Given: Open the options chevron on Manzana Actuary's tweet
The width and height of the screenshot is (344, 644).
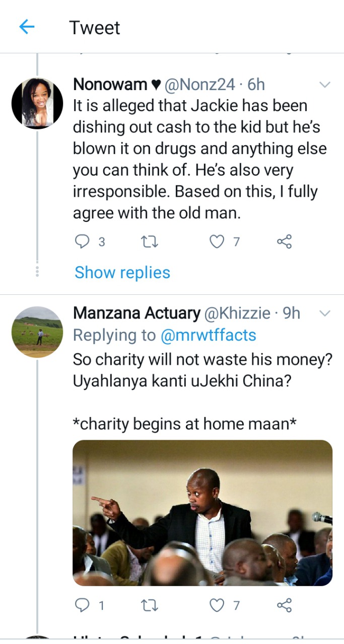Looking at the screenshot, I should pos(325,313).
